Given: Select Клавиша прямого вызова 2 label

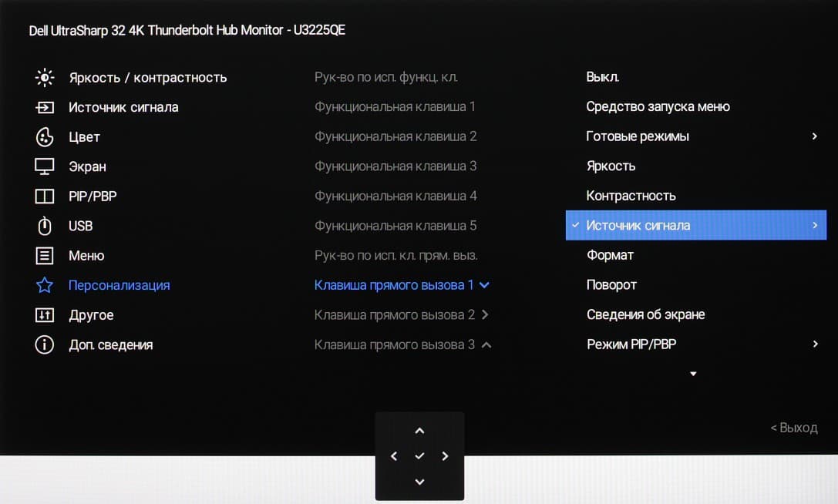Looking at the screenshot, I should [x=395, y=314].
